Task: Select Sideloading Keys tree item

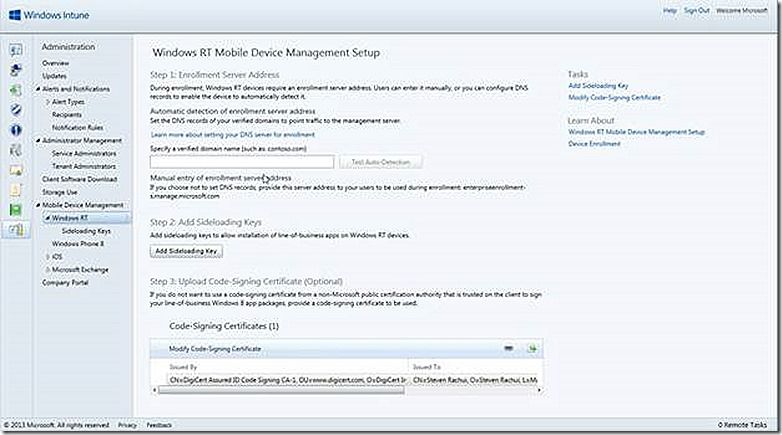Action: (86, 231)
